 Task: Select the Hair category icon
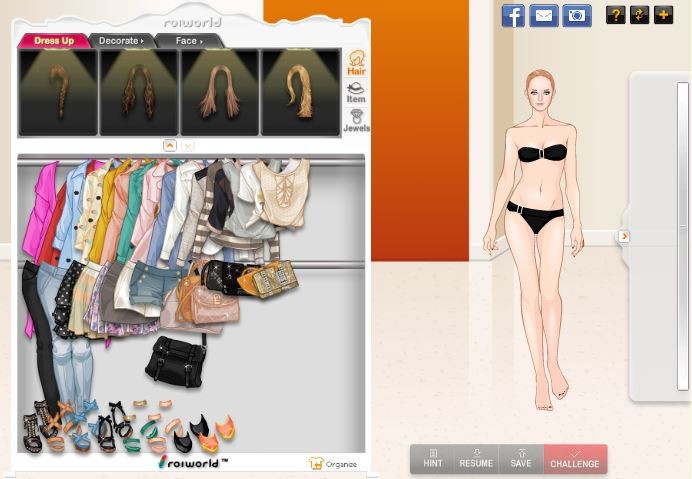click(356, 63)
